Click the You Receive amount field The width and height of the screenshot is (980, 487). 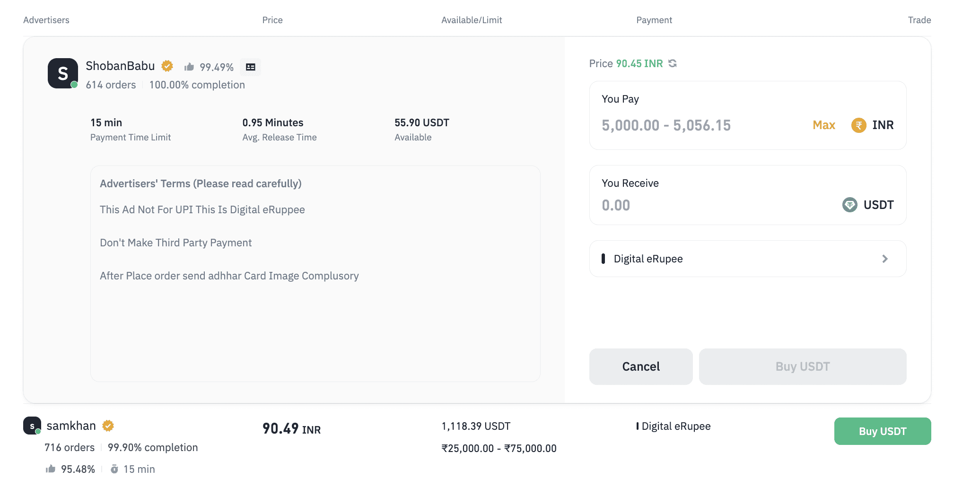(x=709, y=205)
